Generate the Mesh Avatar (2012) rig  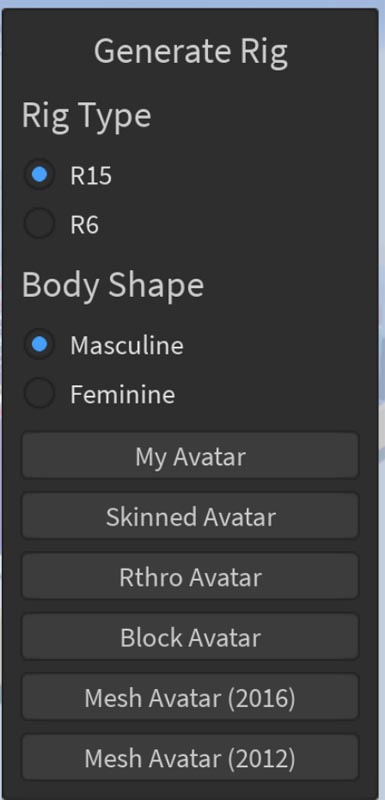190,758
